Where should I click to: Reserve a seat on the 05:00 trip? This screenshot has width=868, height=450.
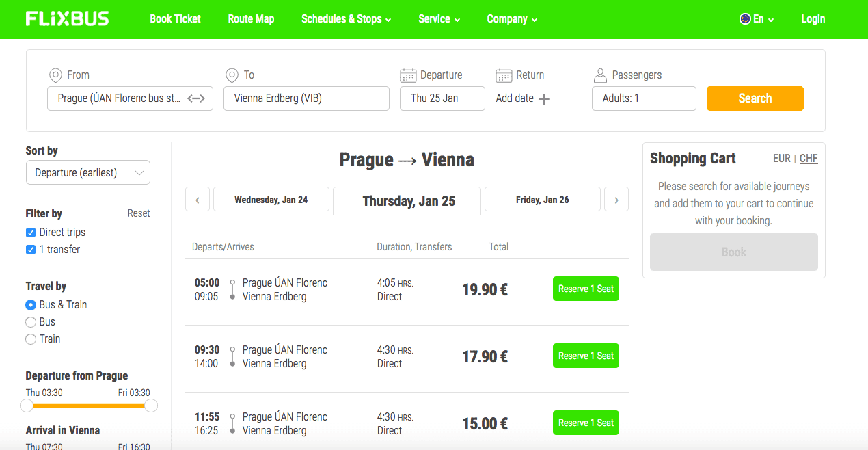coord(586,289)
